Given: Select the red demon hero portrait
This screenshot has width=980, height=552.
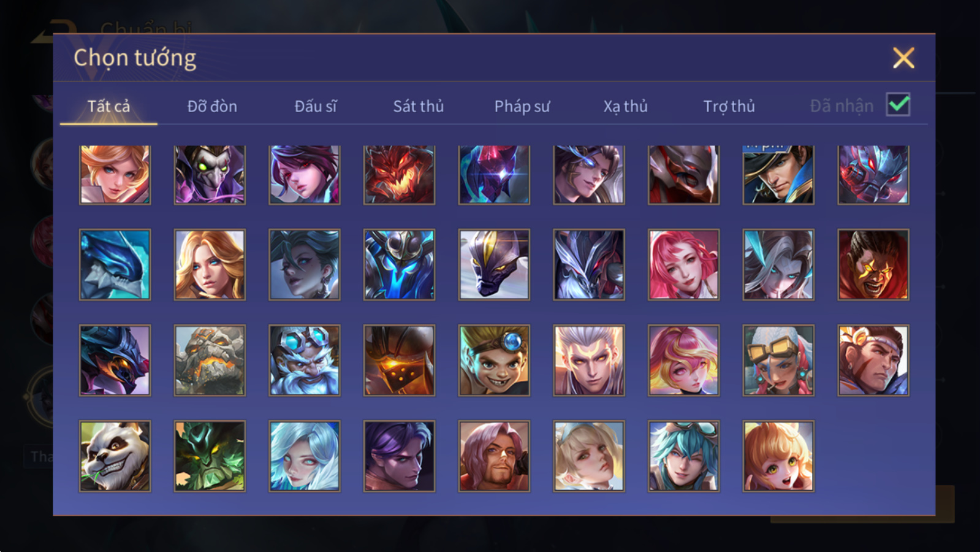Looking at the screenshot, I should [399, 174].
